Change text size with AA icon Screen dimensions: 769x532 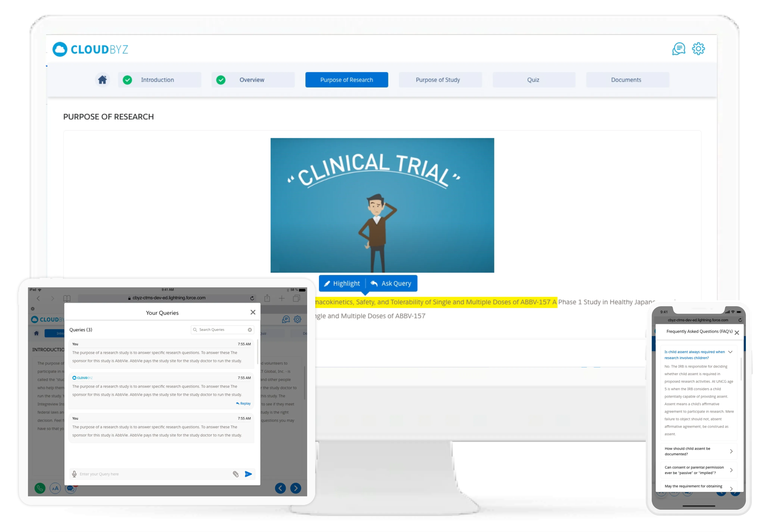55,488
